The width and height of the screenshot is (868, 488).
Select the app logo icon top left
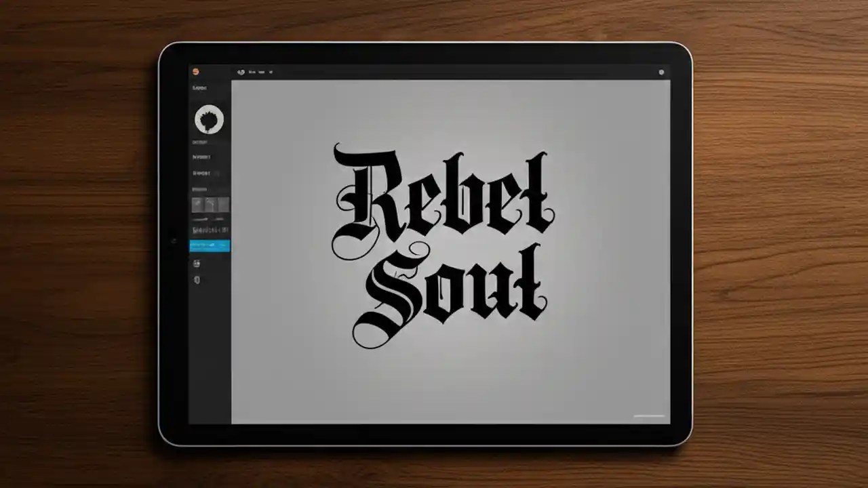(x=197, y=70)
